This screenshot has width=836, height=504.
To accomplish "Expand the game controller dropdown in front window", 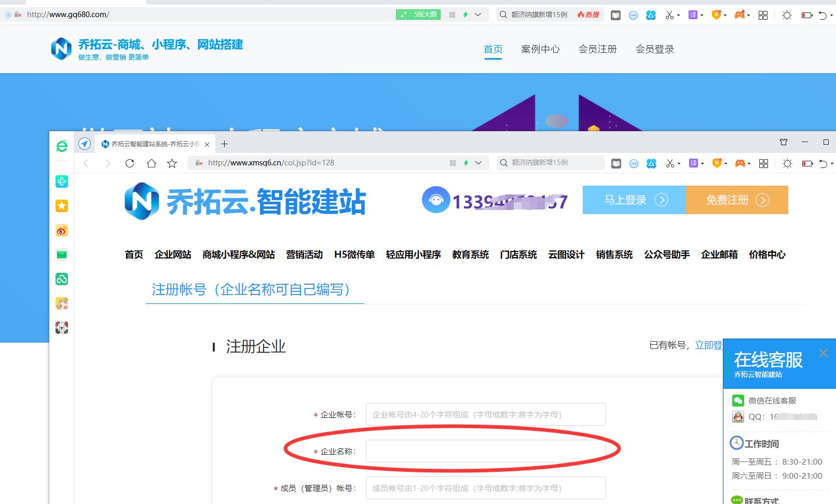I will point(749,164).
